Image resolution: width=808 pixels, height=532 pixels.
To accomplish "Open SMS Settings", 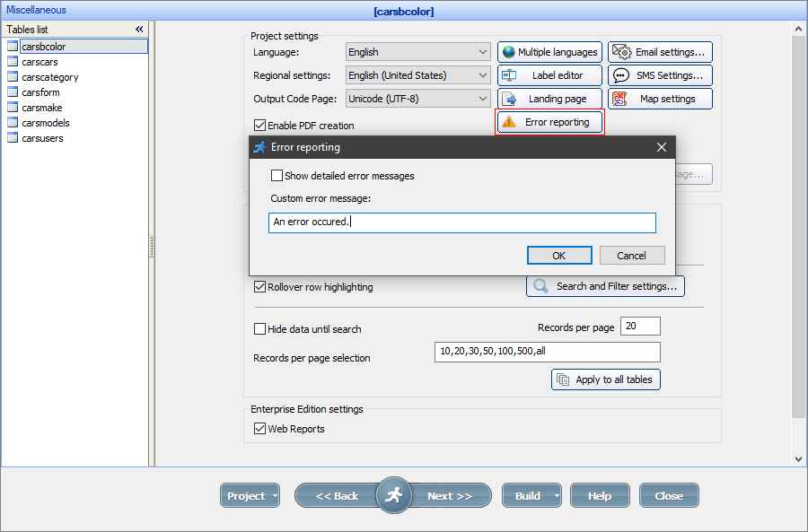I will click(660, 74).
